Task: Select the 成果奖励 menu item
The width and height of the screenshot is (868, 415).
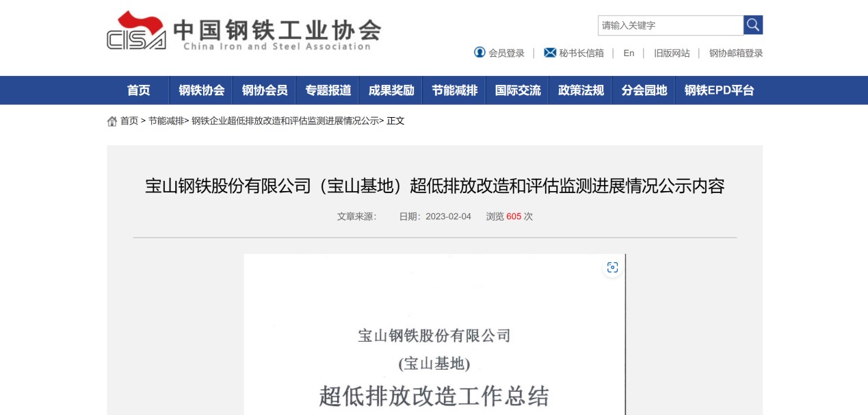Action: pos(391,90)
